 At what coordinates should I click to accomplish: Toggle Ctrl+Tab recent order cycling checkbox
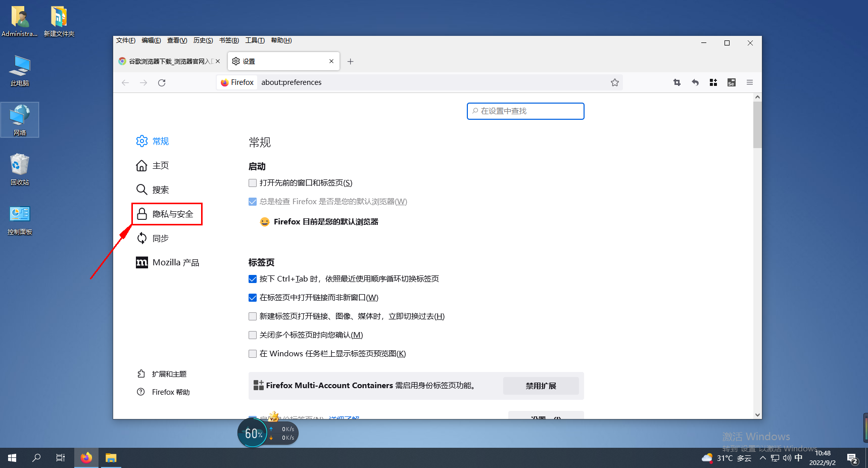(x=253, y=279)
